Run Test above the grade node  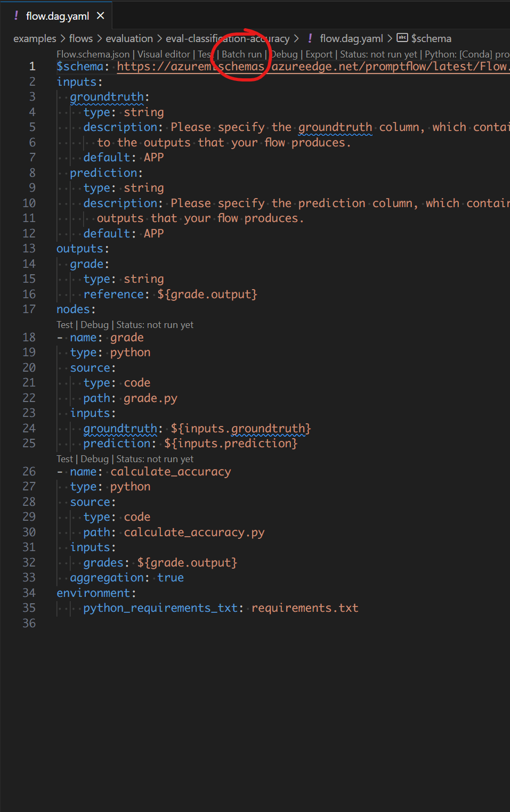(64, 325)
